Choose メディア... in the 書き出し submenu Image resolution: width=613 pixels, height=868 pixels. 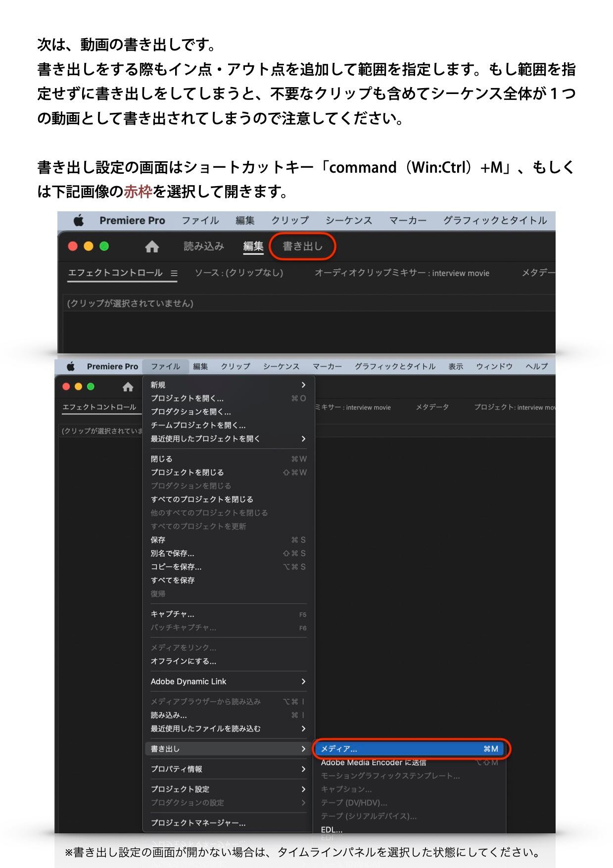[x=410, y=749]
